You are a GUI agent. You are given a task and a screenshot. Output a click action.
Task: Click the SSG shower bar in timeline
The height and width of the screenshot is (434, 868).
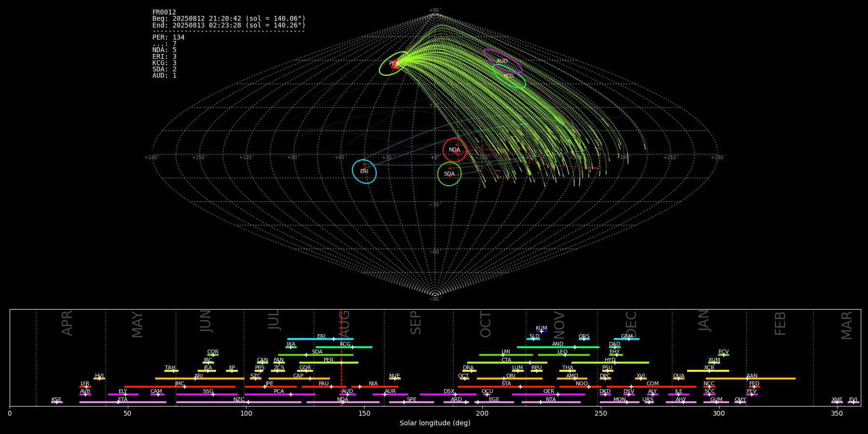[x=207, y=394]
